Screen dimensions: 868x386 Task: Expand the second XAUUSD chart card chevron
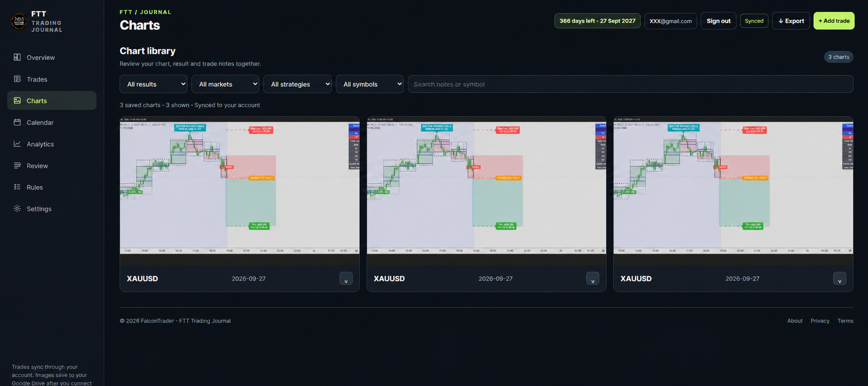[593, 279]
